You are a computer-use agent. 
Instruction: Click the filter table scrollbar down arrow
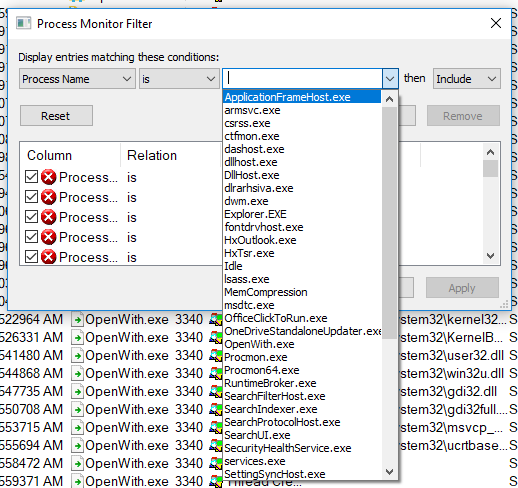pos(490,256)
